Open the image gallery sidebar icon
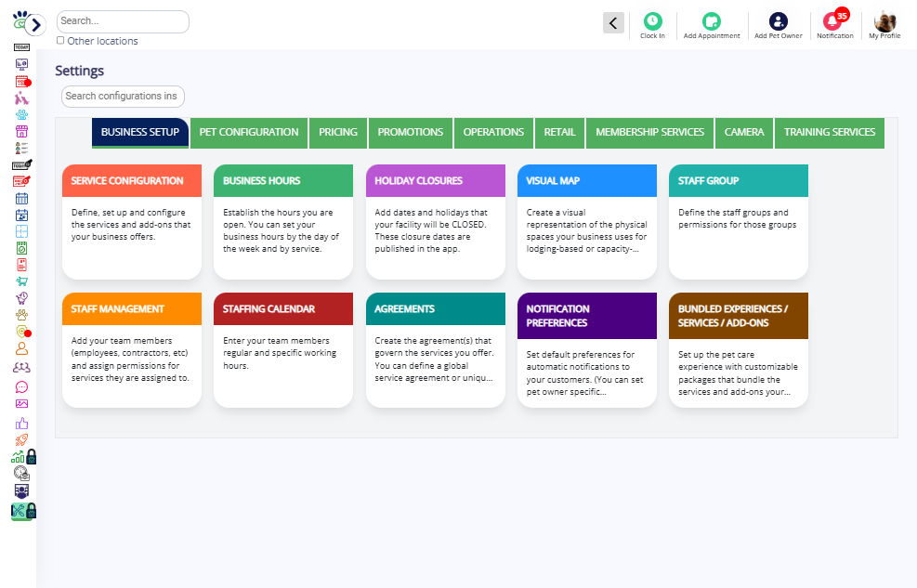Viewport: 917px width, 588px height. pyautogui.click(x=21, y=404)
